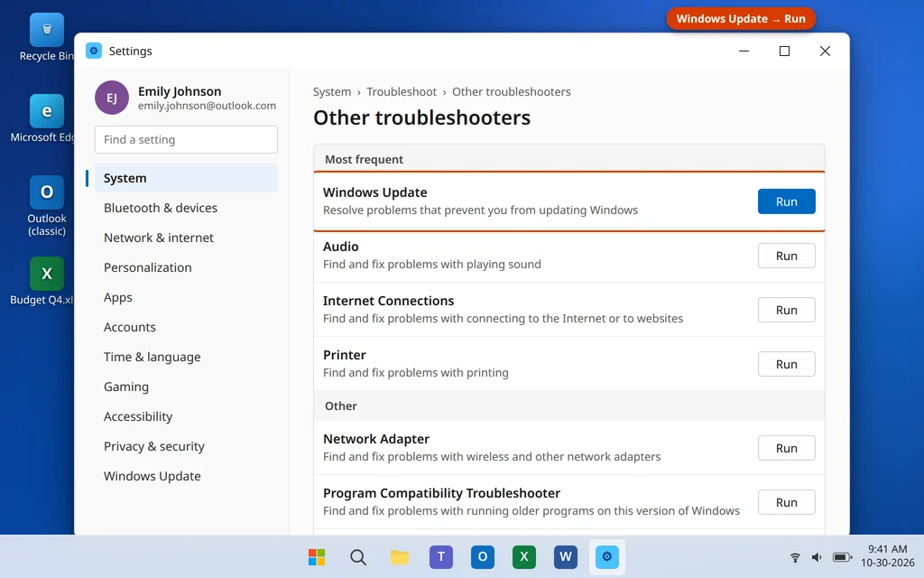Run the Audio troubleshooter

786,256
